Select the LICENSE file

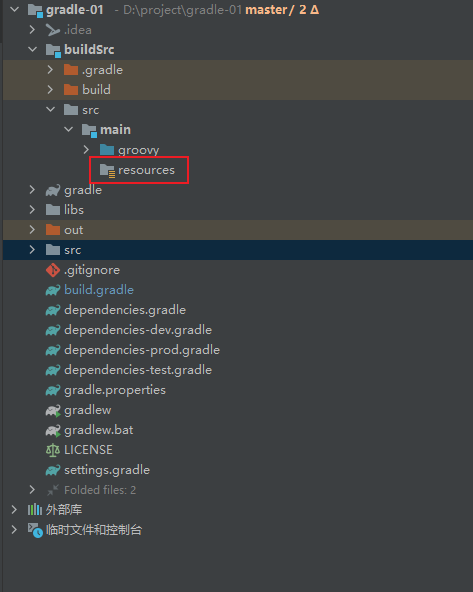click(x=88, y=450)
